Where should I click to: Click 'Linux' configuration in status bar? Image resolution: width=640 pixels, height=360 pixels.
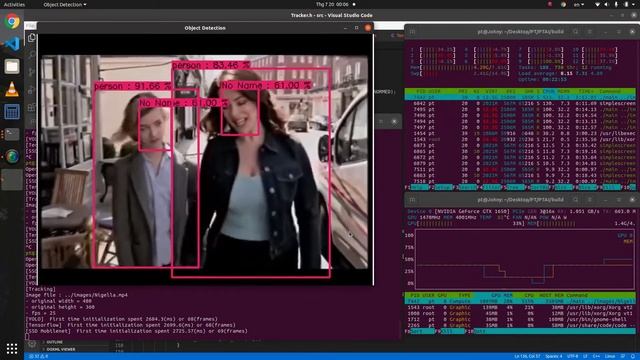pyautogui.click(x=610, y=356)
